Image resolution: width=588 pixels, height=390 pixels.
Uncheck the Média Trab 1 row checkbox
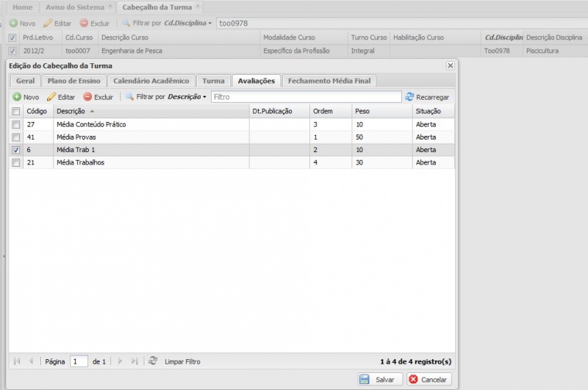click(x=16, y=150)
